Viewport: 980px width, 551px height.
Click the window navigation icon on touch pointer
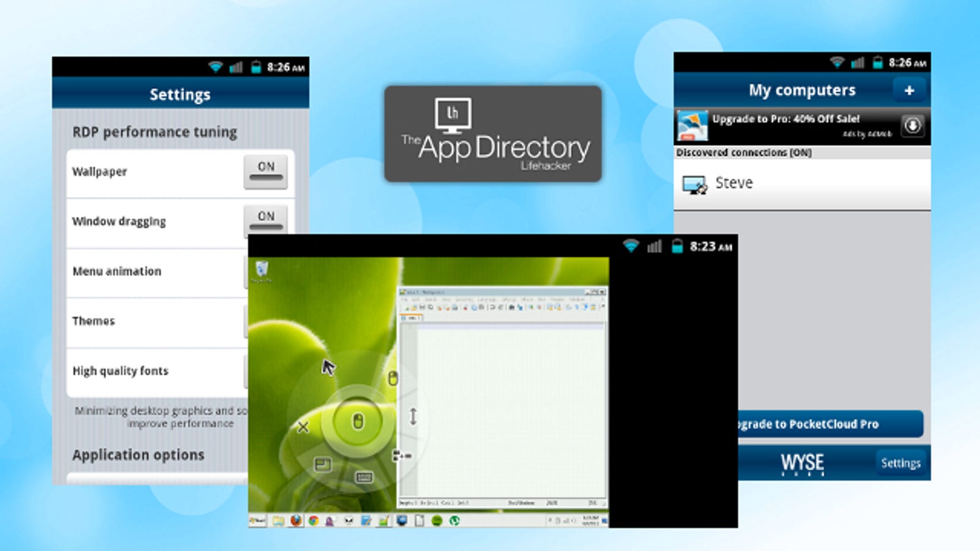pos(323,465)
